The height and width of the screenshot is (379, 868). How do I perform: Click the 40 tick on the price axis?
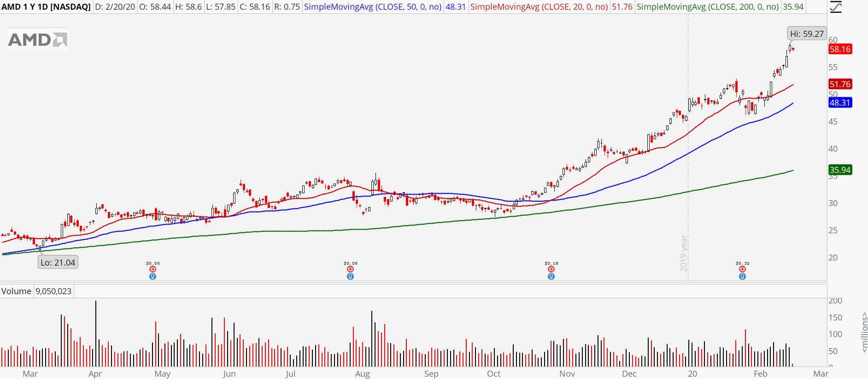[x=833, y=149]
